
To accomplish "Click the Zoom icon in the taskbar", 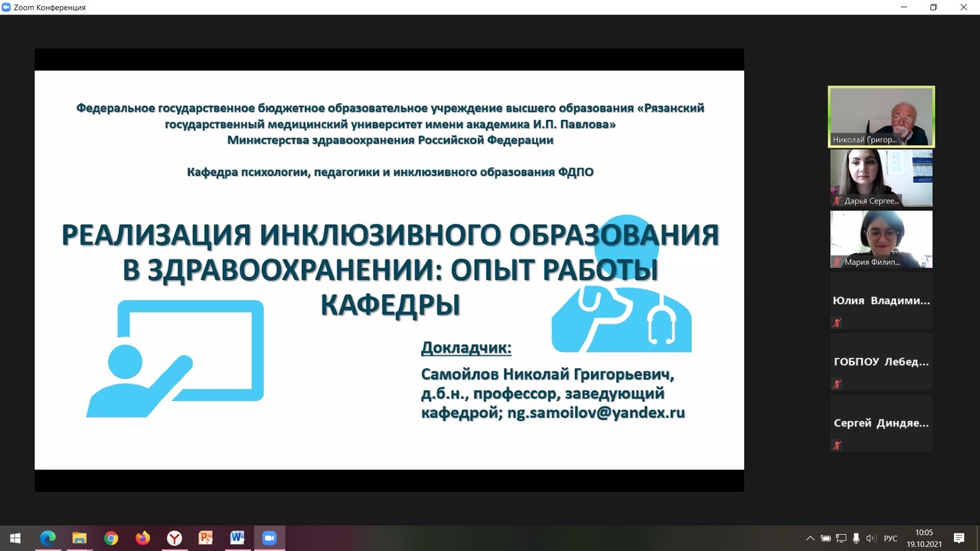I will pos(269,538).
